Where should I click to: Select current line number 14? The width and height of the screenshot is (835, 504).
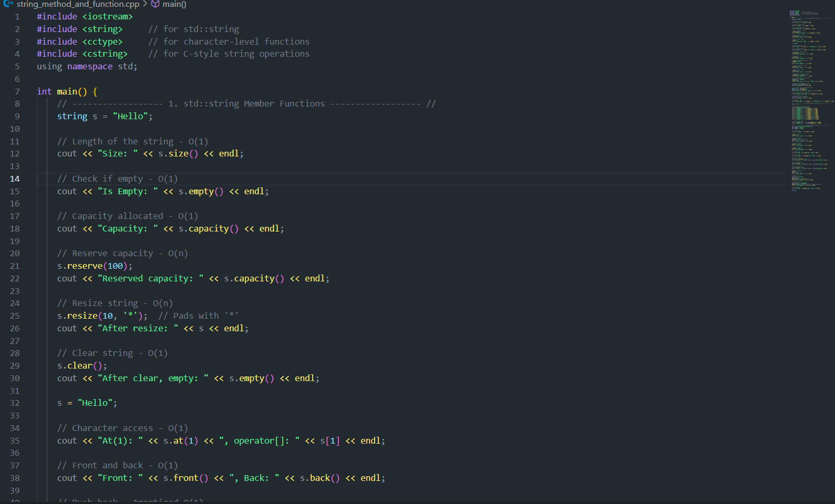point(15,179)
